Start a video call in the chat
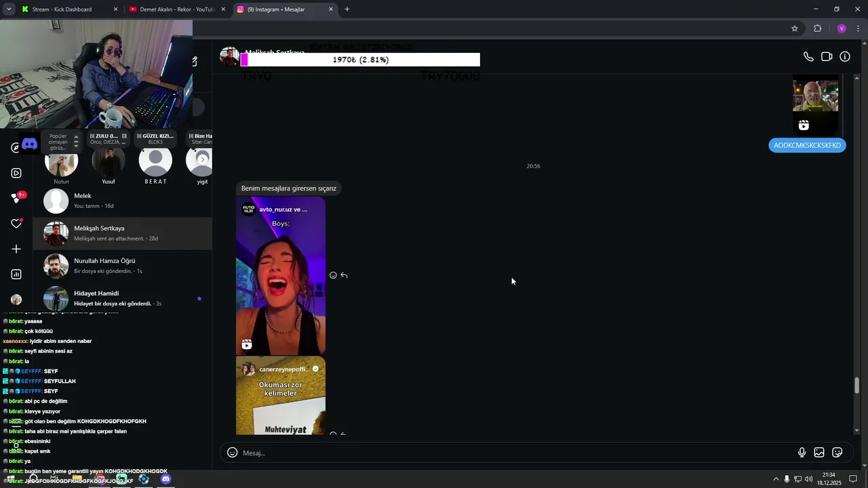 [827, 57]
